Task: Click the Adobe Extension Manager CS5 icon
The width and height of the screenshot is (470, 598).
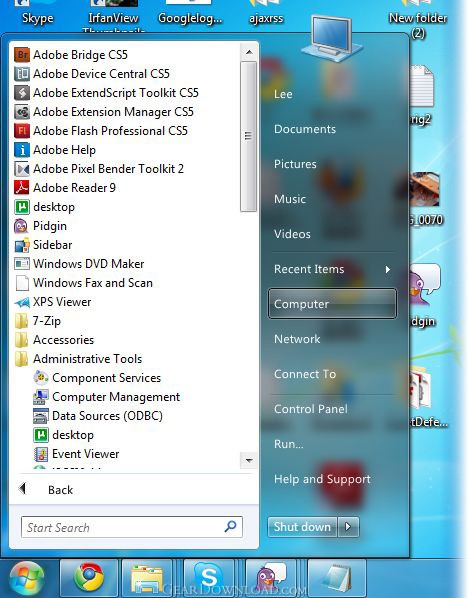Action: 22,112
